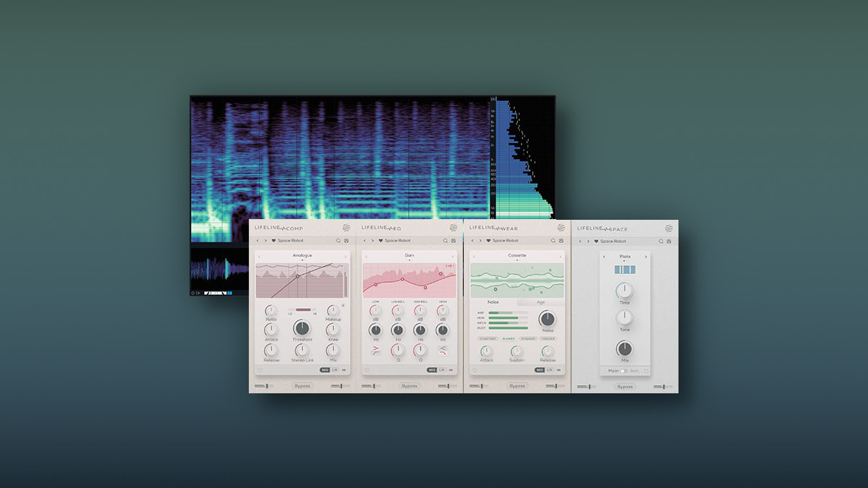
Task: Select the BURIED noise mode pill
Action: point(509,338)
